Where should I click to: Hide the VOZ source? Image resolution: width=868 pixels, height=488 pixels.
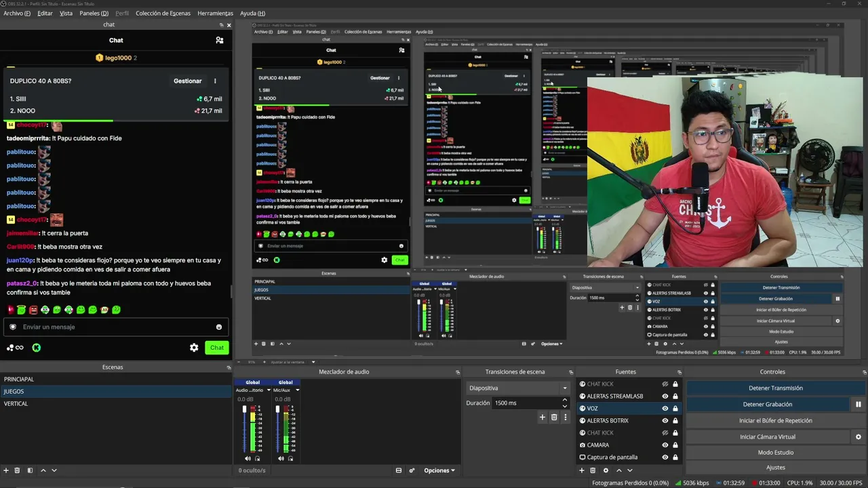click(x=665, y=409)
